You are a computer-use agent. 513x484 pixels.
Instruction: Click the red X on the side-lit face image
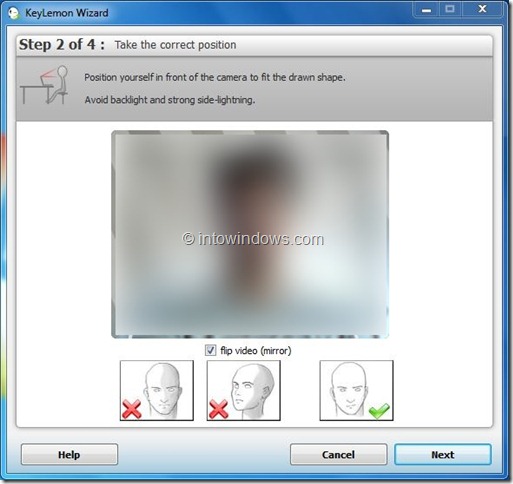coord(132,409)
